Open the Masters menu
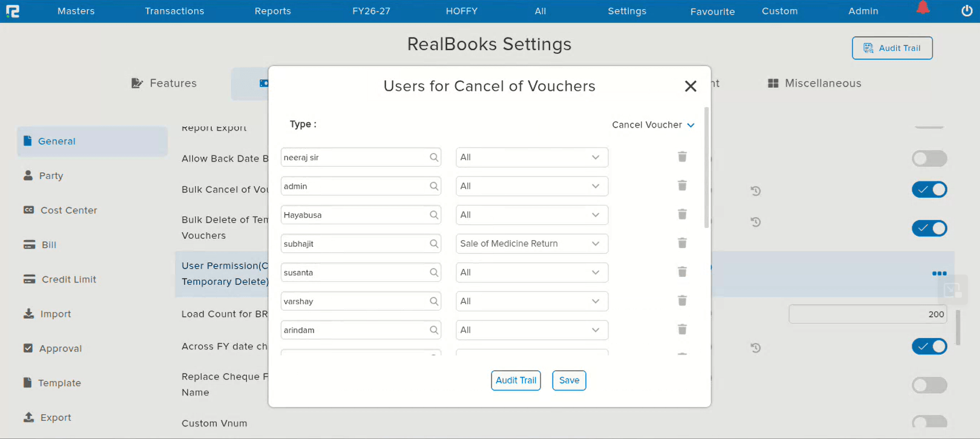Viewport: 980px width, 439px height. click(76, 11)
